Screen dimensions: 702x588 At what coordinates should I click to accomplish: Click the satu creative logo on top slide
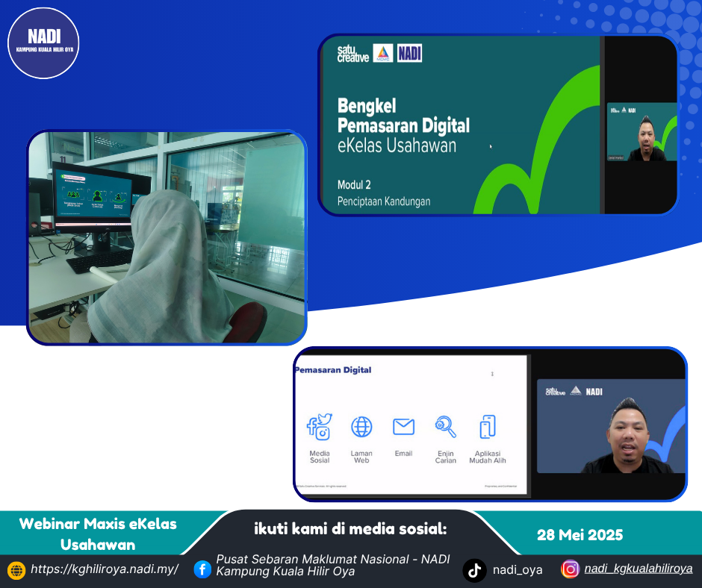coord(352,54)
